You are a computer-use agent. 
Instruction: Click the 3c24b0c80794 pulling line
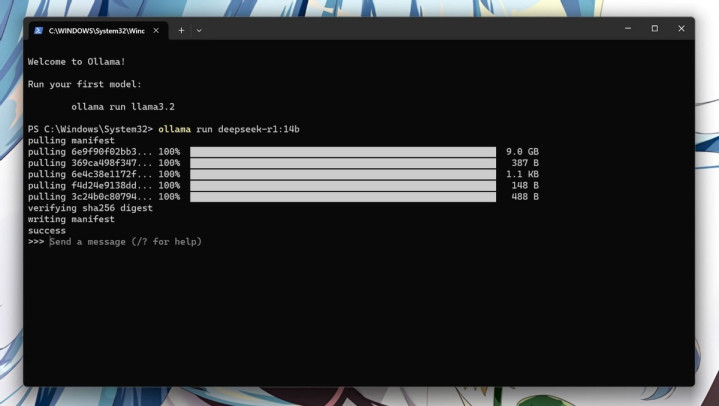283,197
